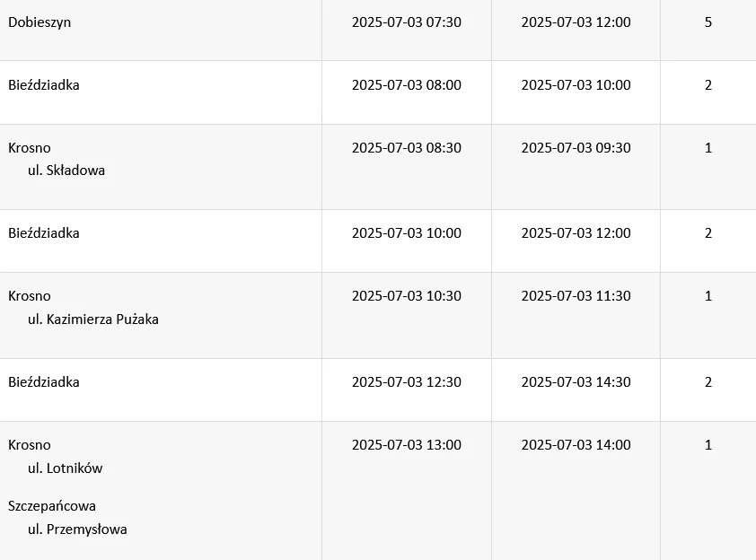Click start time 2025-07-03 10:00
The image size is (756, 560).
(407, 232)
